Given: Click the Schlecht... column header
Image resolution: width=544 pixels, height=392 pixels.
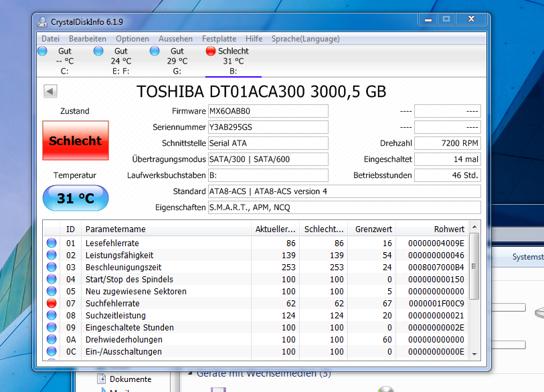Looking at the screenshot, I should pyautogui.click(x=324, y=229).
